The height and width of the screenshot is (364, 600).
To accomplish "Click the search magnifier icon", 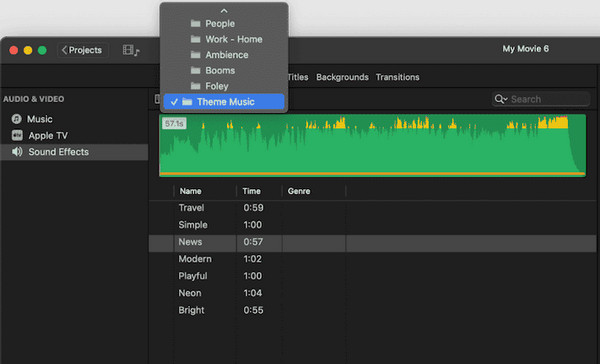I will point(500,99).
